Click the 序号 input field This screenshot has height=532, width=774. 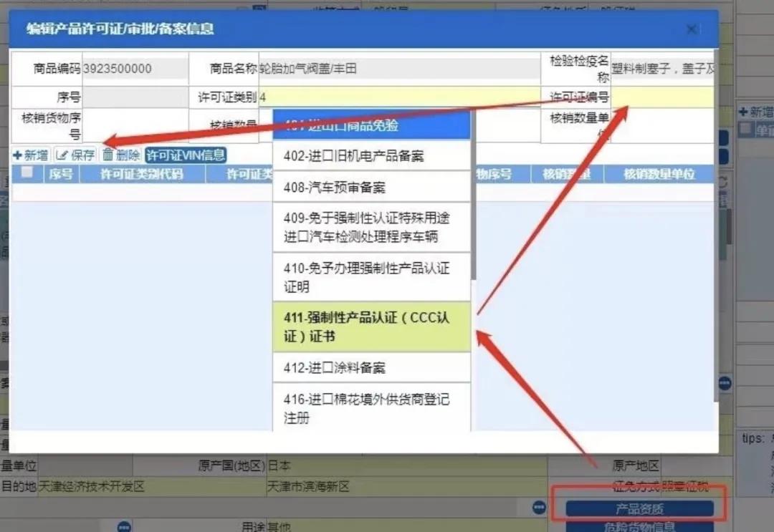[x=136, y=97]
